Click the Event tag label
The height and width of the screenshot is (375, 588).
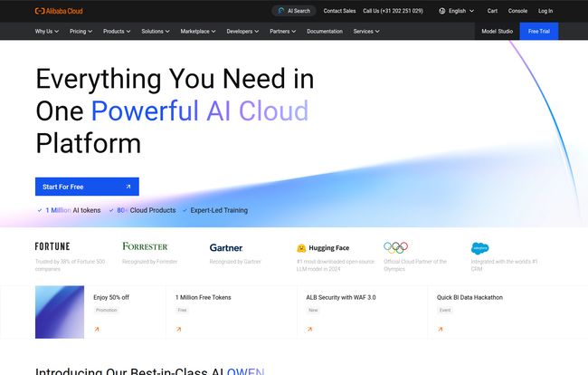pyautogui.click(x=445, y=310)
